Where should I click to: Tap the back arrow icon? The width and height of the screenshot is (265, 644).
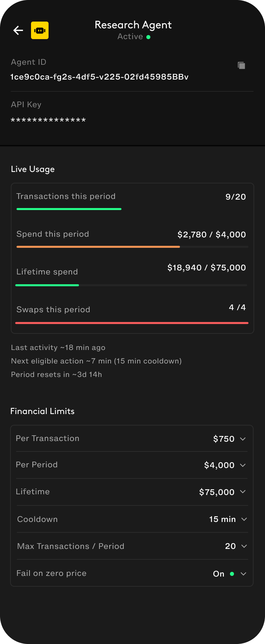click(18, 30)
